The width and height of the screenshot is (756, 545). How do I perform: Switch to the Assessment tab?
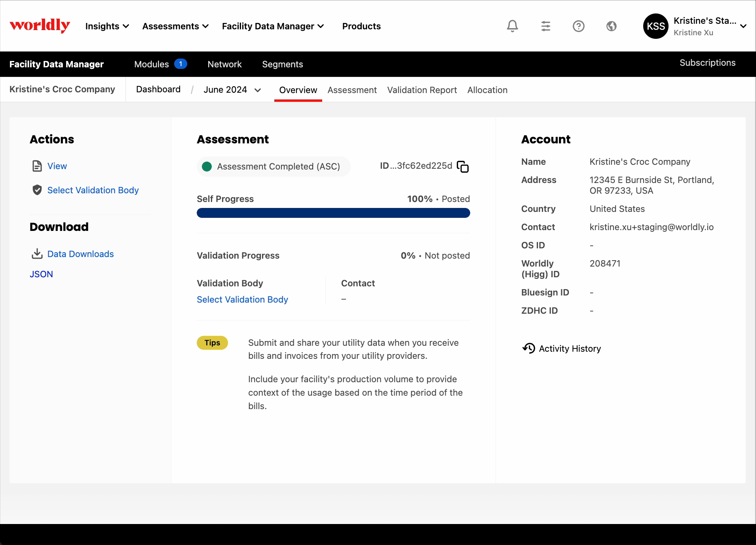click(x=352, y=90)
